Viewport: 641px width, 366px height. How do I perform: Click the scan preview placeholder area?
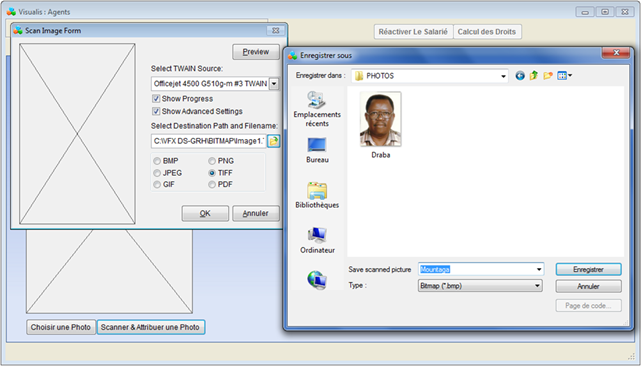pyautogui.click(x=77, y=134)
